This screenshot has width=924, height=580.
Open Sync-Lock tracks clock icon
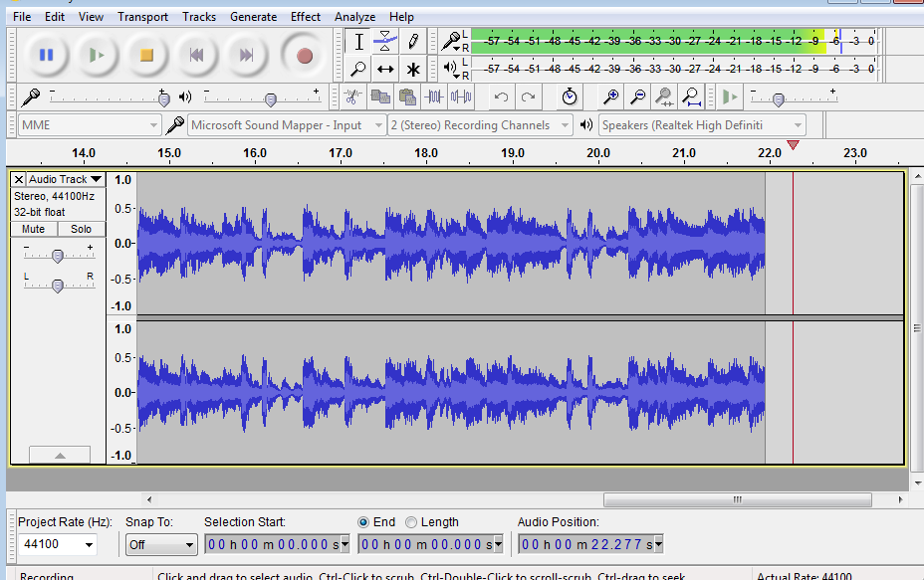[x=570, y=97]
